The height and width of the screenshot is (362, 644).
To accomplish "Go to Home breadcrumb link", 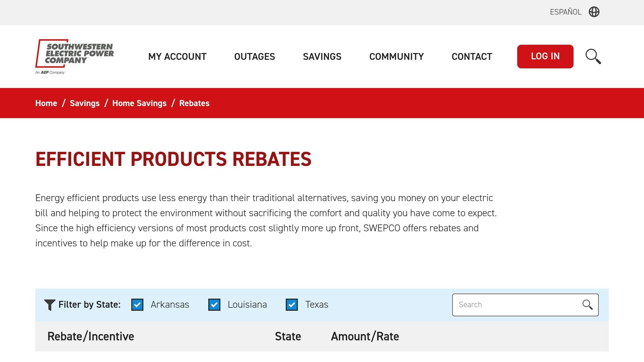I will click(46, 103).
